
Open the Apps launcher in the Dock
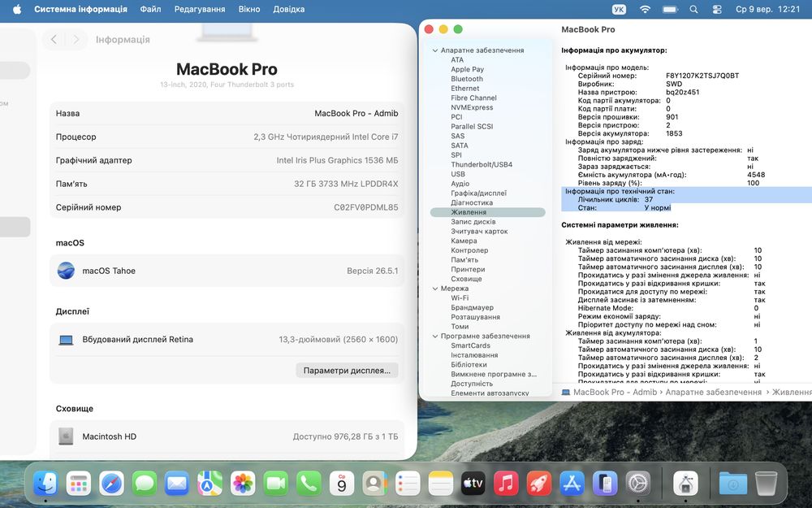click(x=79, y=484)
